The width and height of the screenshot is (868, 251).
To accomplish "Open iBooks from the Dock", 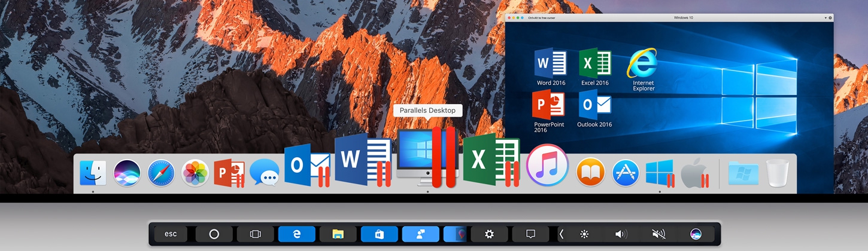I will pos(590,173).
